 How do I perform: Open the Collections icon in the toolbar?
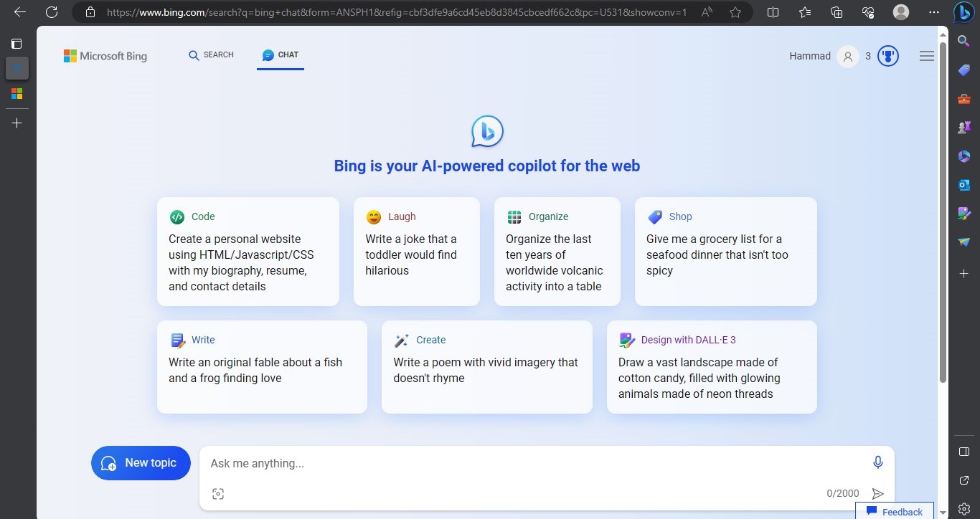pos(836,12)
